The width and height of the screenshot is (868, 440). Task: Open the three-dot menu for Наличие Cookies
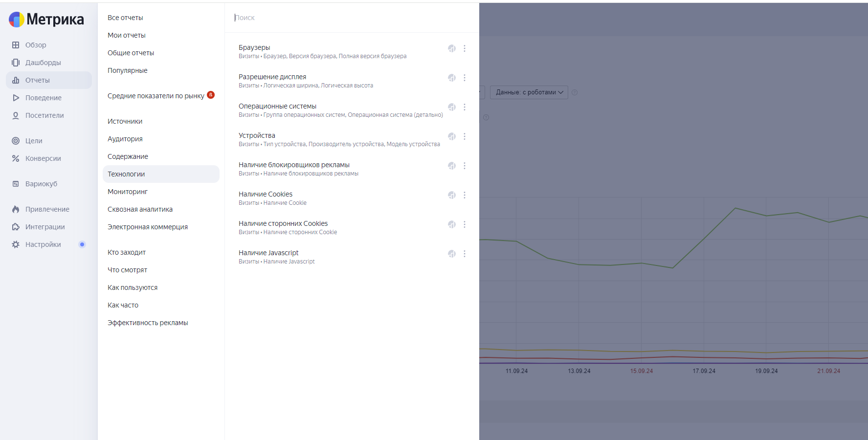[465, 195]
